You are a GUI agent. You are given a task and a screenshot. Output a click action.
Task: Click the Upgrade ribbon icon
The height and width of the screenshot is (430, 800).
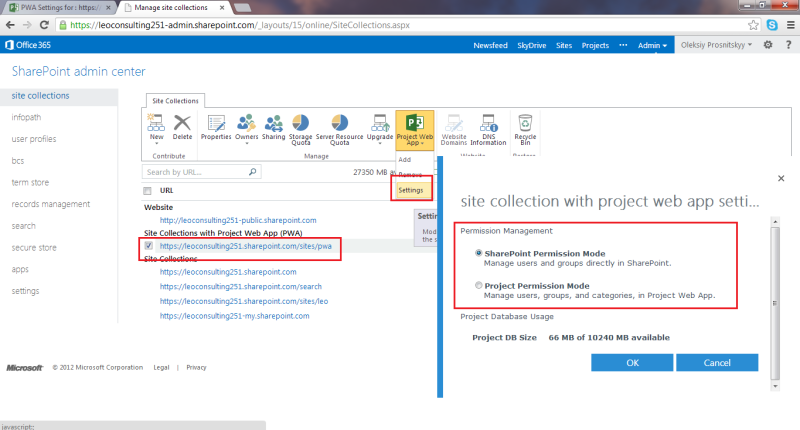point(380,123)
